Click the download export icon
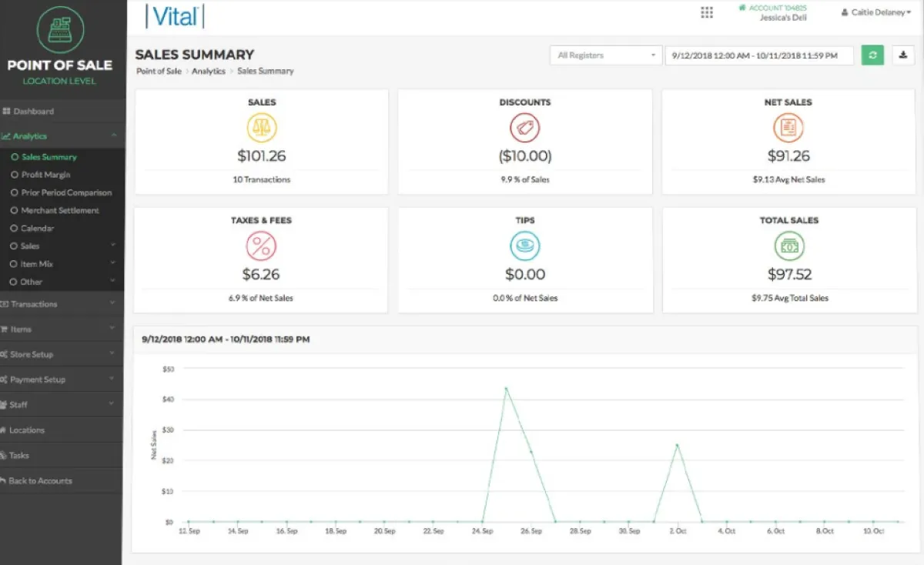924x565 pixels. pos(903,55)
